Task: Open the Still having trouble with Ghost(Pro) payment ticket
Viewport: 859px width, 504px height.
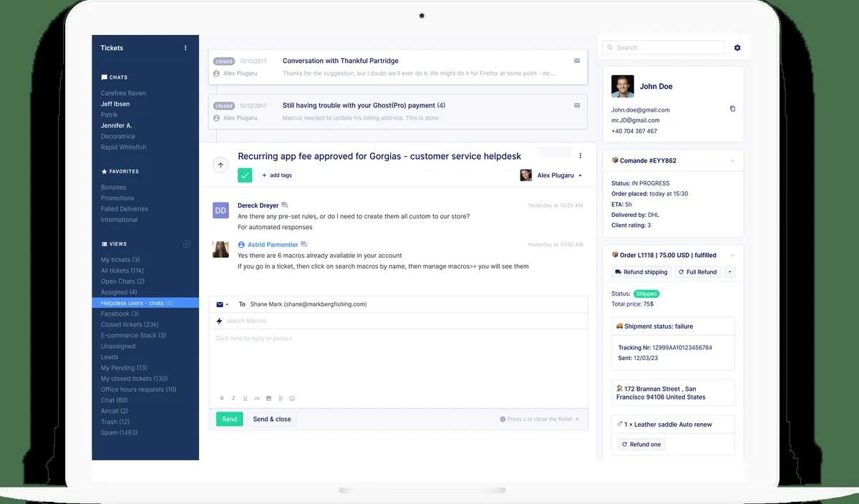Action: click(364, 105)
